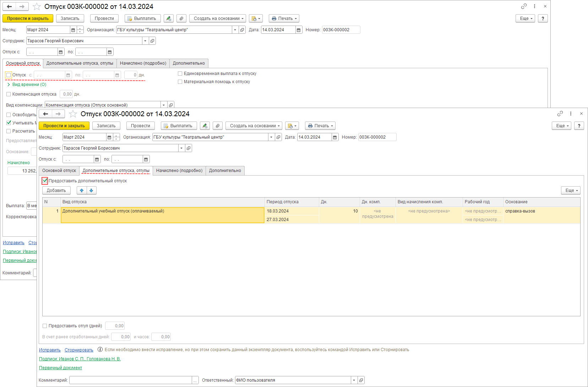
Task: Open reports icon dropdown in background window toolbar
Action: coord(256,18)
